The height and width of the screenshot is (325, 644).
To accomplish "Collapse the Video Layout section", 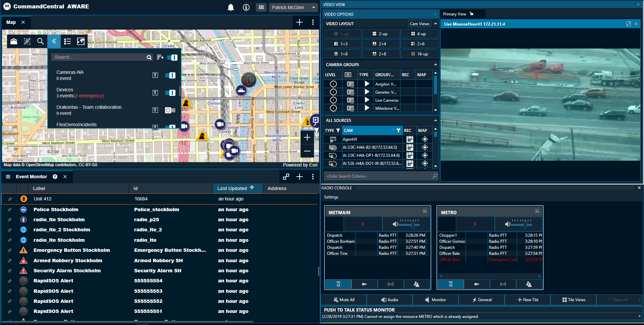I will (x=435, y=24).
